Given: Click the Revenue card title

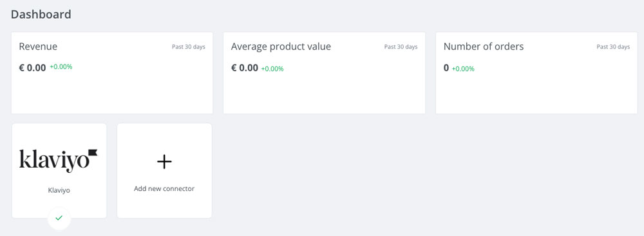Looking at the screenshot, I should pos(38,46).
